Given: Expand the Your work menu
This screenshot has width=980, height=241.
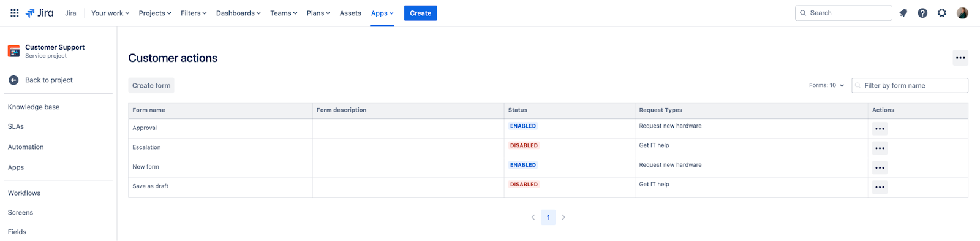Looking at the screenshot, I should click(x=110, y=13).
